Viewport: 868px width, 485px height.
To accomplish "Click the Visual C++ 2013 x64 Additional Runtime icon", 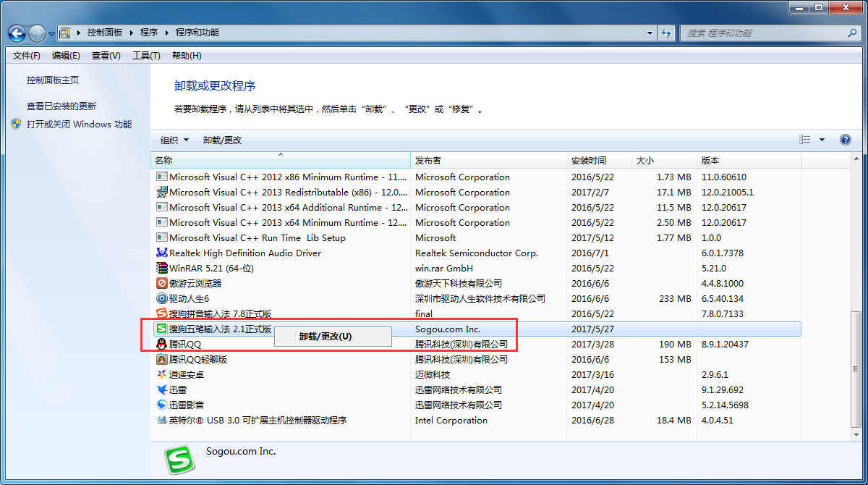I will (x=162, y=207).
